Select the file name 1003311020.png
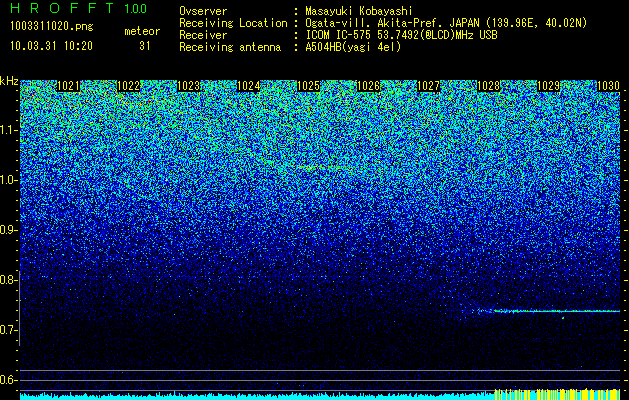Viewport: 629px width, 400px height. click(52, 27)
